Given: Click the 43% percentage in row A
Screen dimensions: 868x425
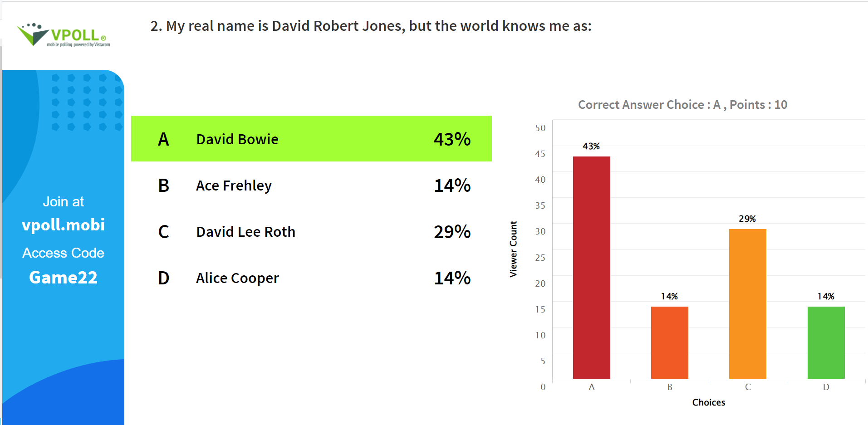Looking at the screenshot, I should point(452,139).
